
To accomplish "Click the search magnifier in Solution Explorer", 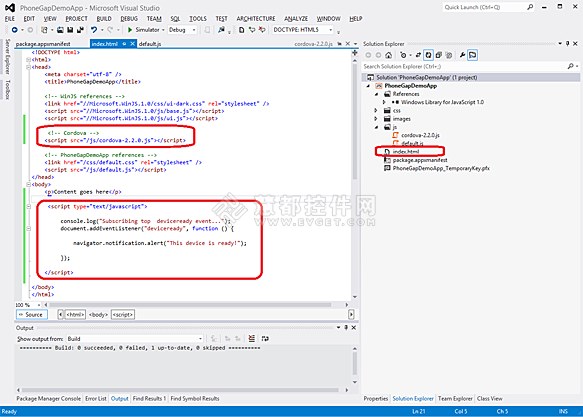I will click(x=570, y=66).
